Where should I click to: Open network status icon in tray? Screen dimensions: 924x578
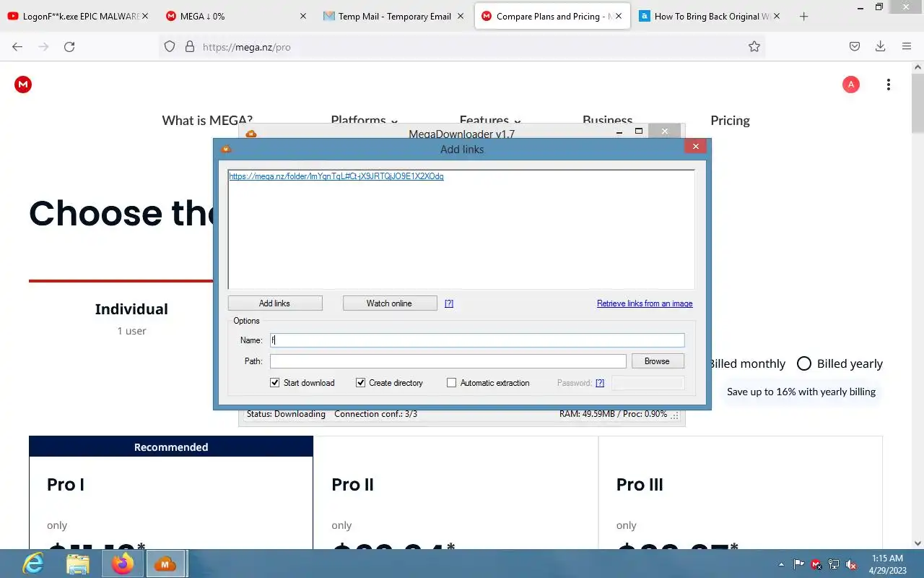coord(834,564)
